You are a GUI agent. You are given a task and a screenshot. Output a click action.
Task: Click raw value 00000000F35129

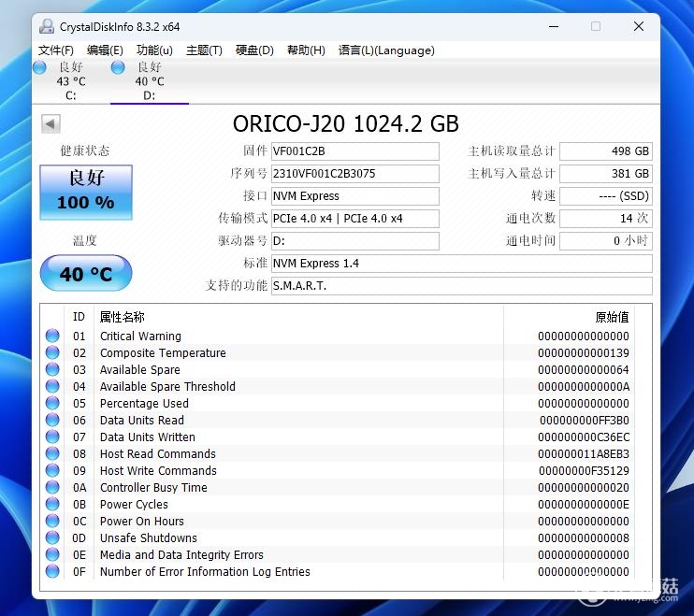(x=585, y=470)
